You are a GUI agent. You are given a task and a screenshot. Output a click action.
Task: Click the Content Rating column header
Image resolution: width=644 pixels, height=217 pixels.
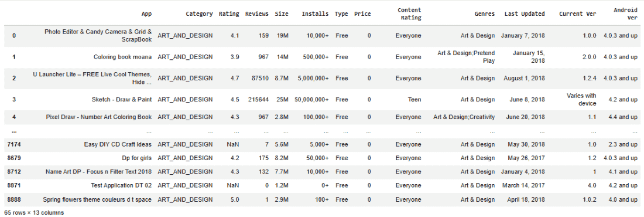click(409, 13)
